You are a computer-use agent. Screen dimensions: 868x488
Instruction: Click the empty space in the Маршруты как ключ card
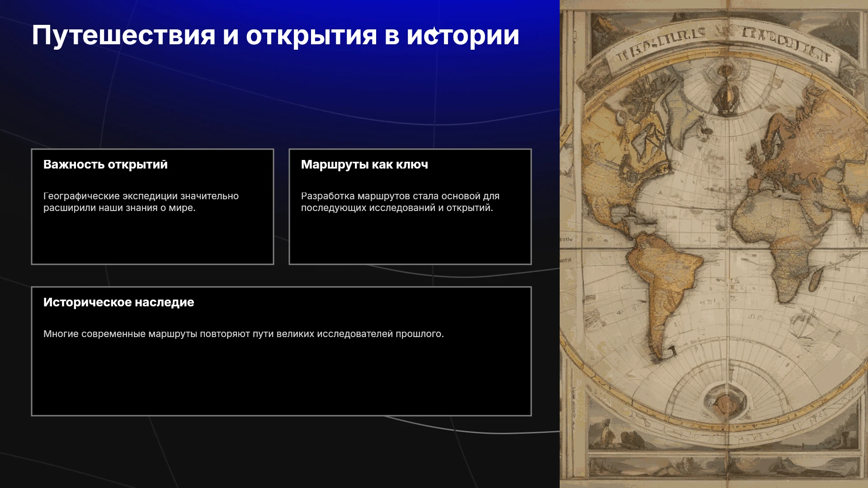tap(410, 239)
